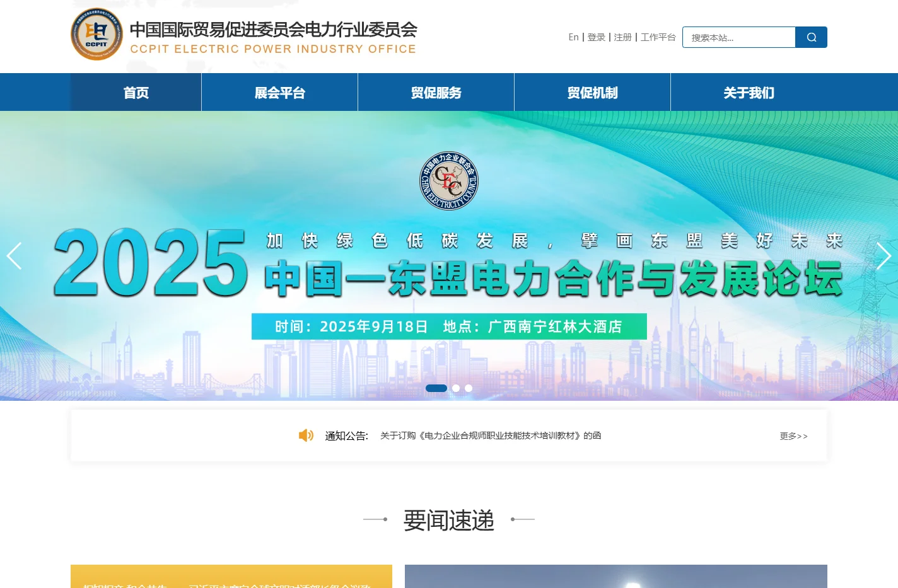The height and width of the screenshot is (588, 898).
Task: Open the 关于订购《电力企业合规师...》 notice
Action: [491, 435]
